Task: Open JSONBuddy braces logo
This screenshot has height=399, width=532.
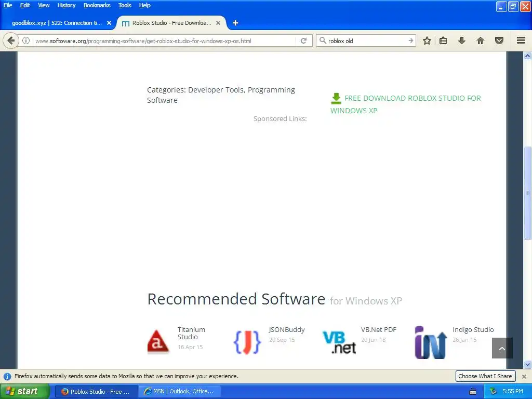Action: click(247, 342)
